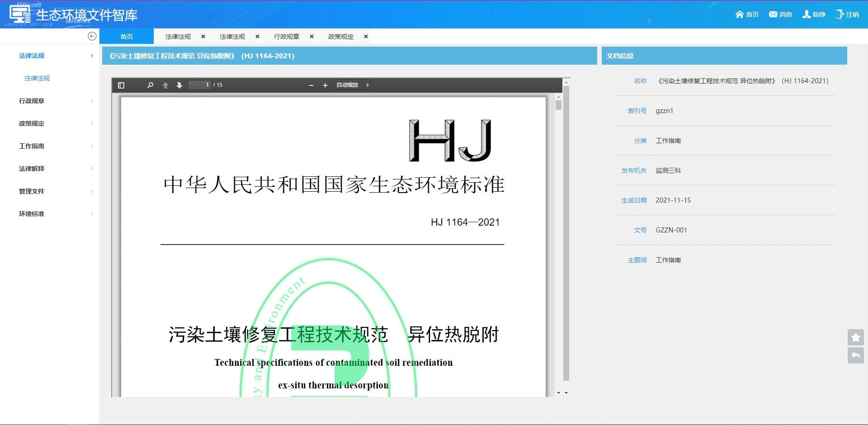Favorite the document with star icon

(x=855, y=337)
